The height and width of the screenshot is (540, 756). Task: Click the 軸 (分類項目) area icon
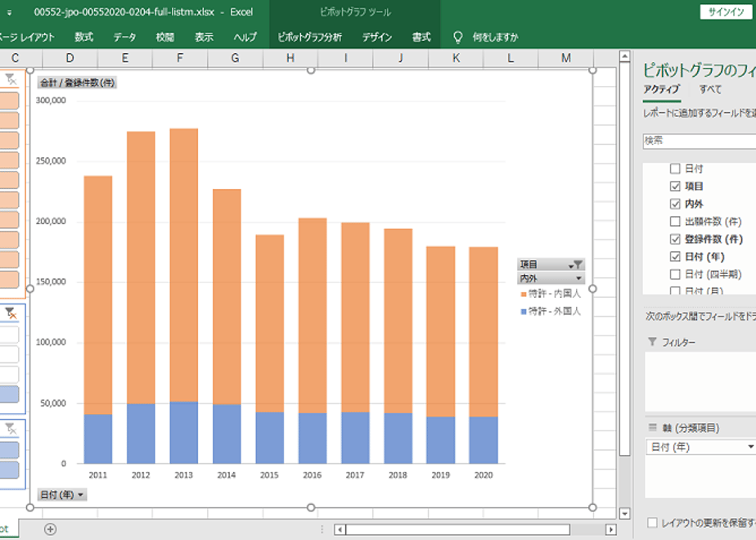652,428
